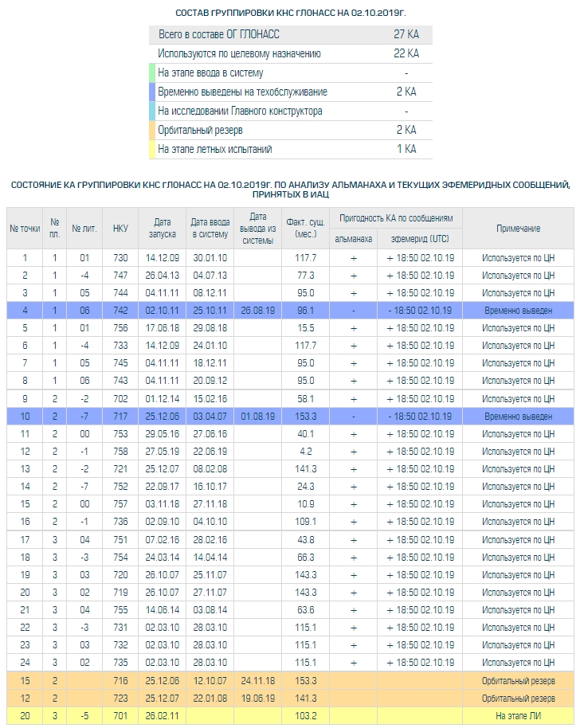Click the NKU cell '732'

point(120,645)
